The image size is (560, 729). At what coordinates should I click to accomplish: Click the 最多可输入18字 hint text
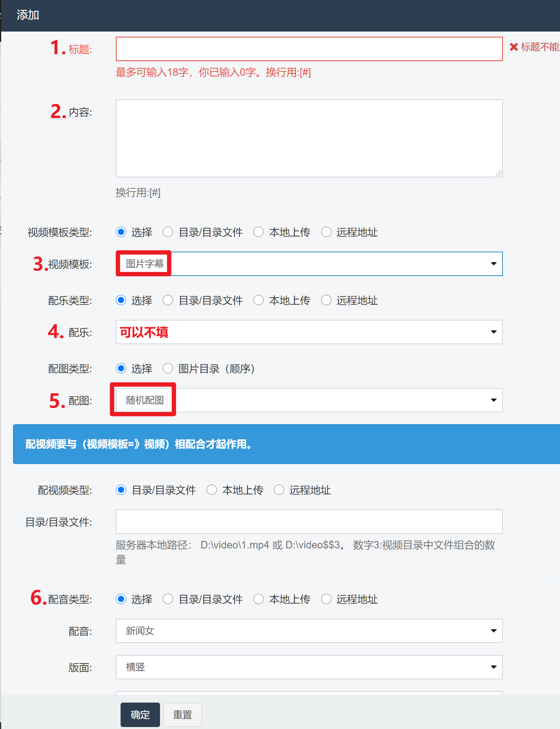pyautogui.click(x=213, y=73)
